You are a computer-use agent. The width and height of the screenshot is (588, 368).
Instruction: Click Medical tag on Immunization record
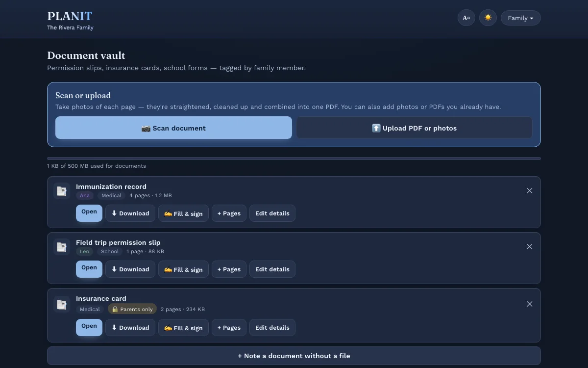[111, 195]
